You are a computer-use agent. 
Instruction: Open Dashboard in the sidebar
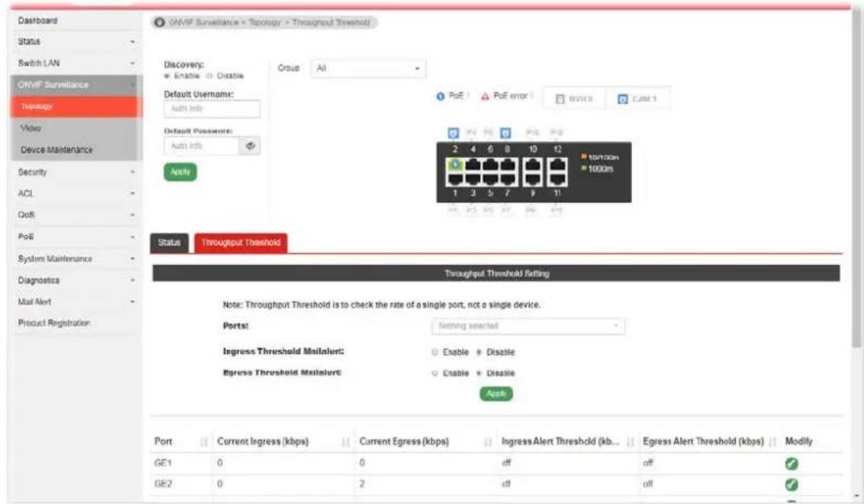(76, 21)
